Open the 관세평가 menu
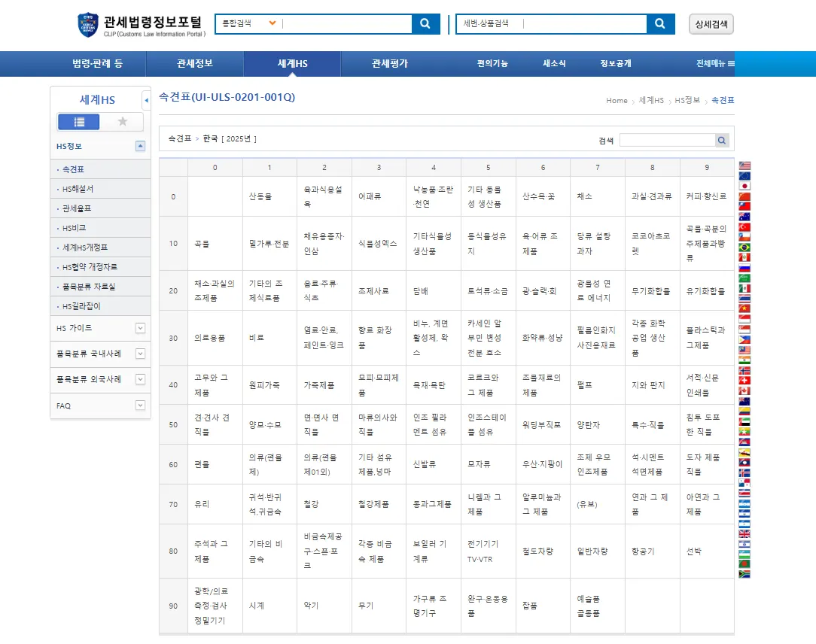 [390, 63]
